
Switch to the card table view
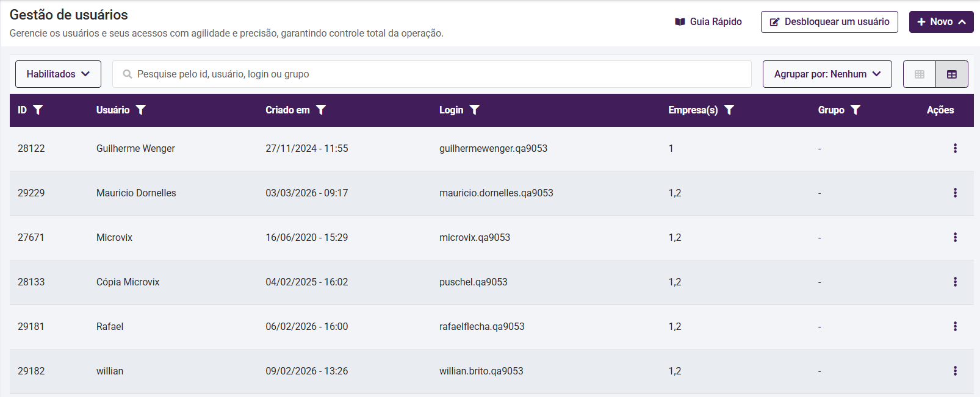952,74
